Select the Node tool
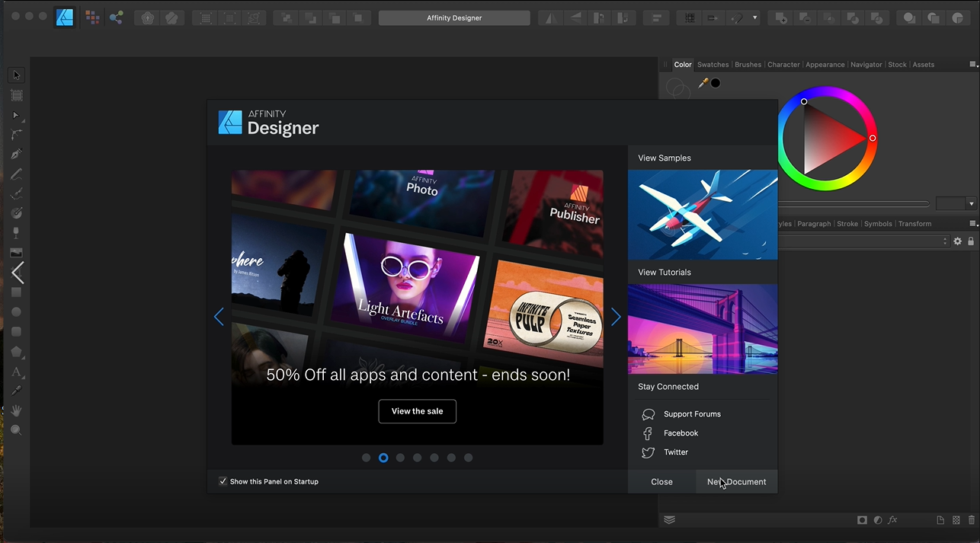 [x=16, y=115]
